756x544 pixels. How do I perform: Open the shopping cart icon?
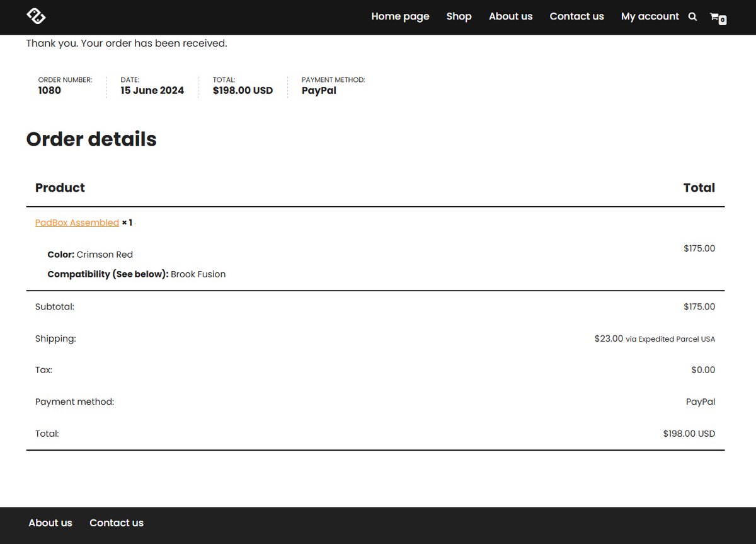(718, 18)
